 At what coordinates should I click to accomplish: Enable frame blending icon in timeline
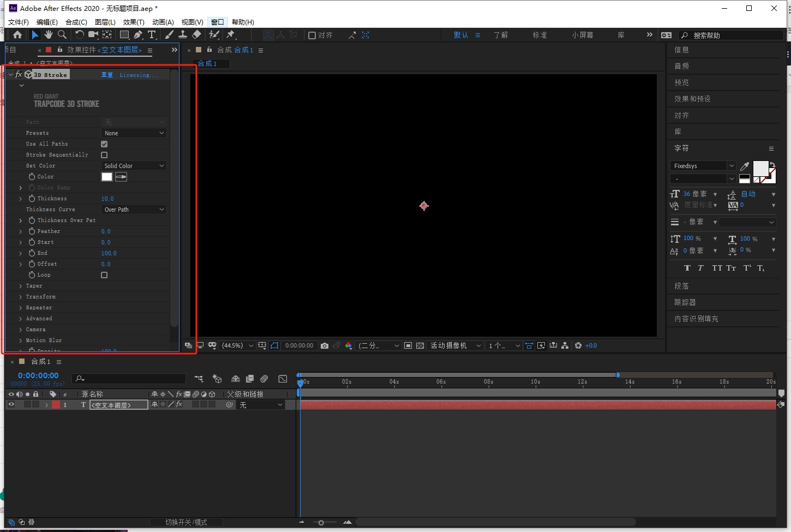[x=250, y=378]
